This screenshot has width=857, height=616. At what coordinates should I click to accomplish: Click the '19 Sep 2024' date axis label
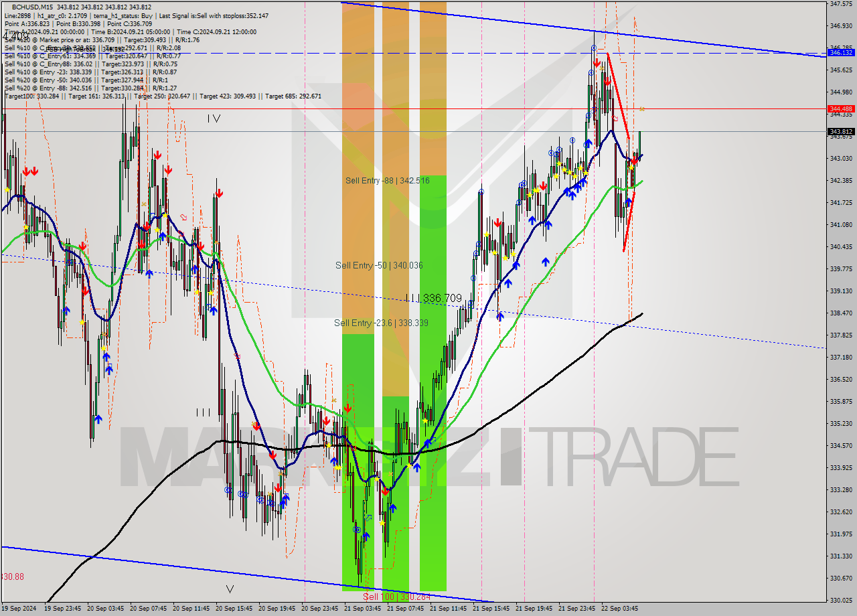[19, 609]
